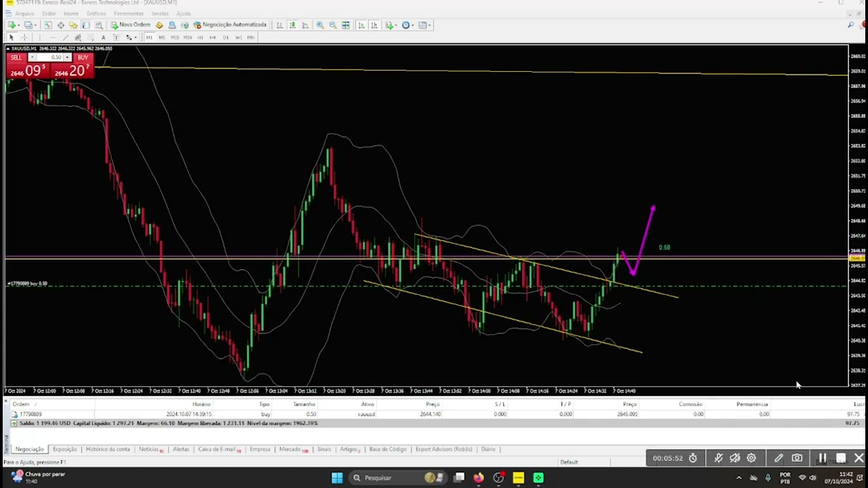The width and height of the screenshot is (868, 488).
Task: Select the text label A tool
Action: 103,37
